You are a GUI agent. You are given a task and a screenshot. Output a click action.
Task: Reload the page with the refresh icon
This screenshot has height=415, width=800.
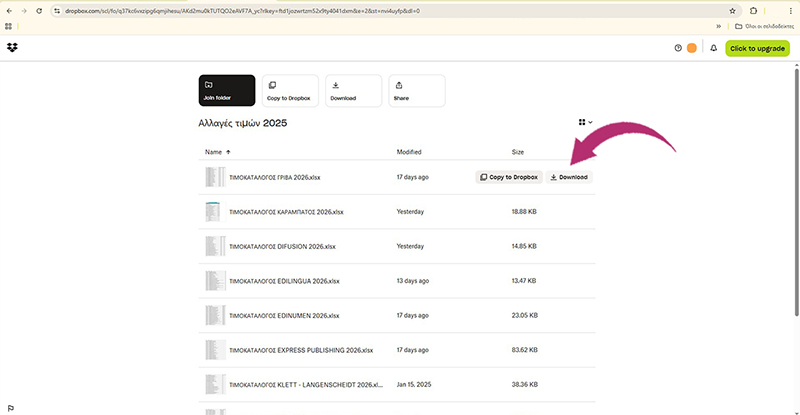pyautogui.click(x=39, y=11)
